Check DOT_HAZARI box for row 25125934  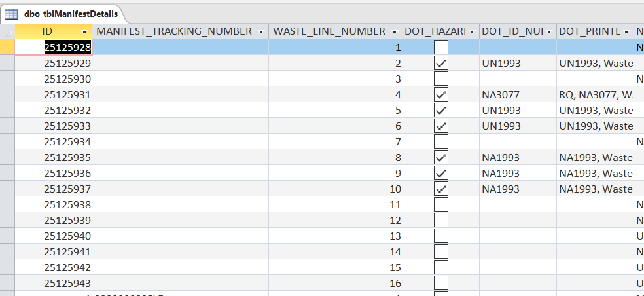click(441, 141)
